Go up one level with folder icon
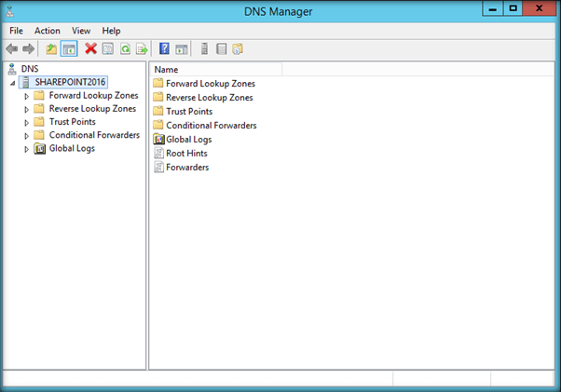The height and width of the screenshot is (392, 561). (x=51, y=48)
